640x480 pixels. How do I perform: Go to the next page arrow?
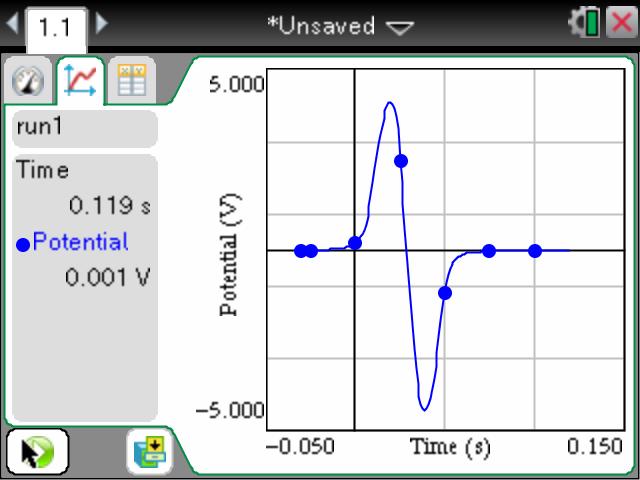[101, 24]
